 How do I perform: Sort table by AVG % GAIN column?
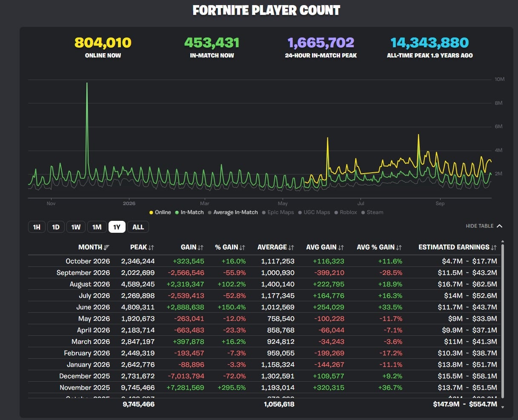(x=379, y=247)
